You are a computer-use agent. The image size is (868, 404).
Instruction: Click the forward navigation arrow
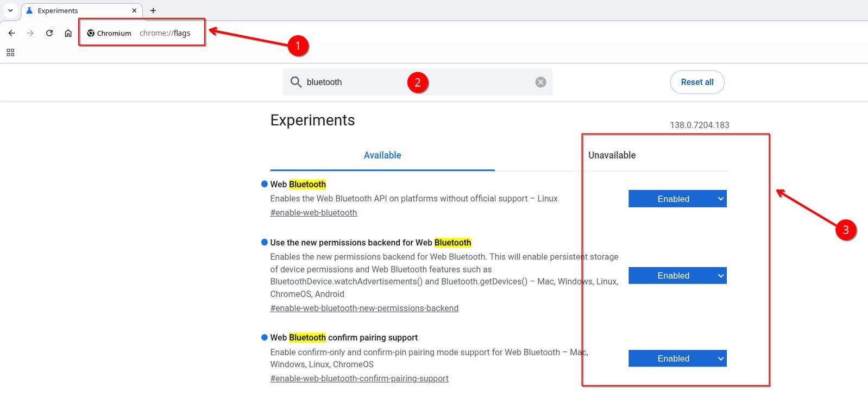tap(30, 33)
